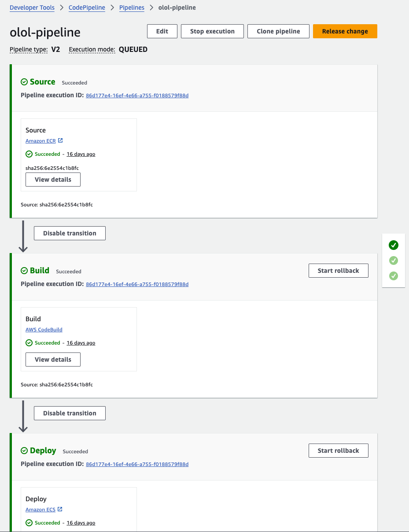Disable the transition from Build to Deploy

click(70, 413)
